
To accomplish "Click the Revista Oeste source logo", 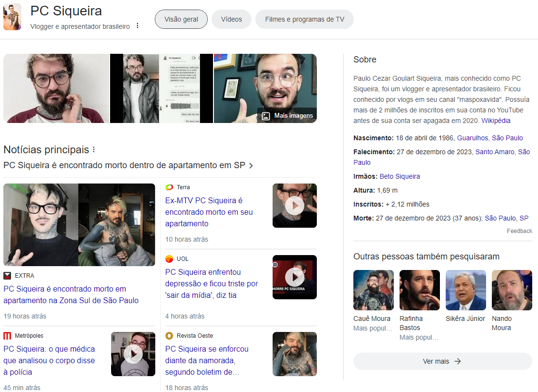I will pos(169,336).
